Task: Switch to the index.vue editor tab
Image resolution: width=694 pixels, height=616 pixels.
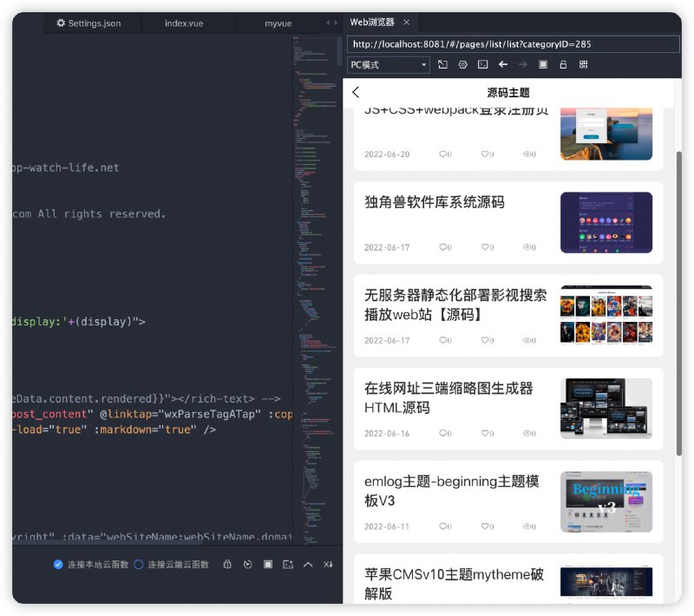Action: click(x=183, y=23)
